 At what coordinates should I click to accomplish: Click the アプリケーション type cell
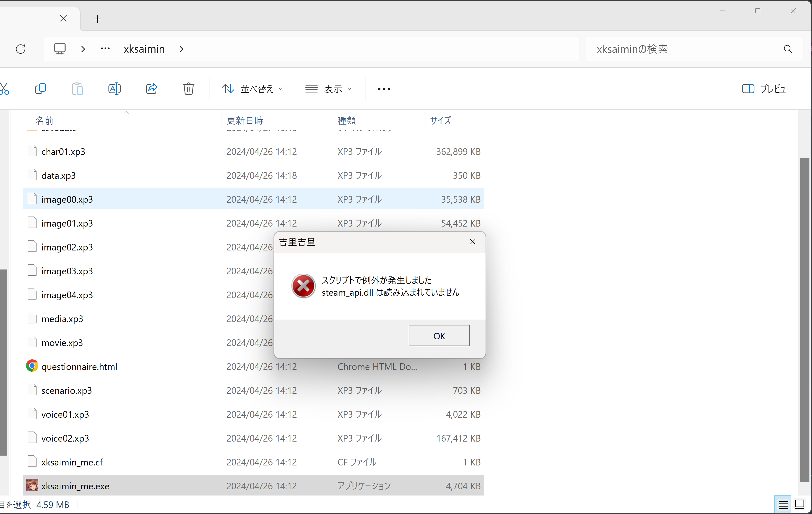click(x=364, y=486)
